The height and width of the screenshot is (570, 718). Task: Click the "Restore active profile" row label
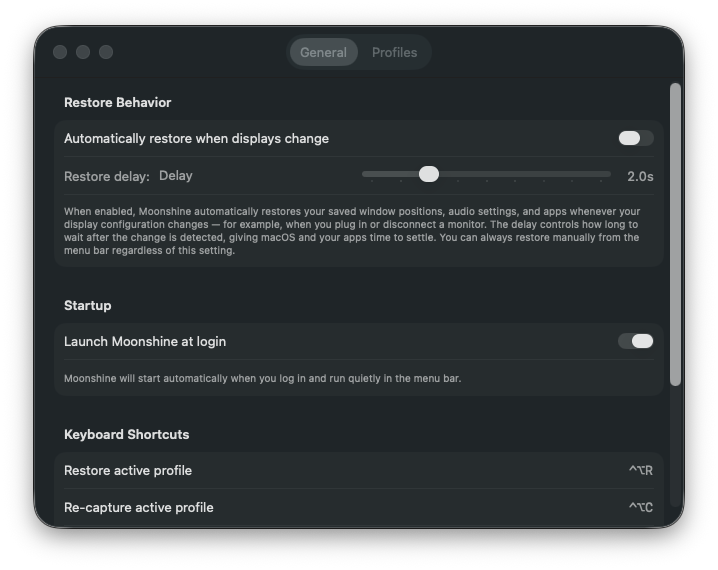[128, 470]
